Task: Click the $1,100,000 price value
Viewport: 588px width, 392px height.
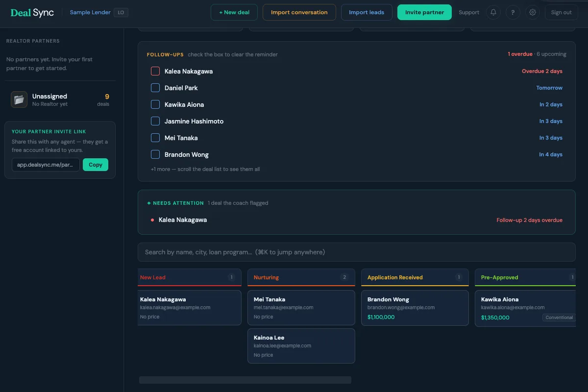Action: 381,317
